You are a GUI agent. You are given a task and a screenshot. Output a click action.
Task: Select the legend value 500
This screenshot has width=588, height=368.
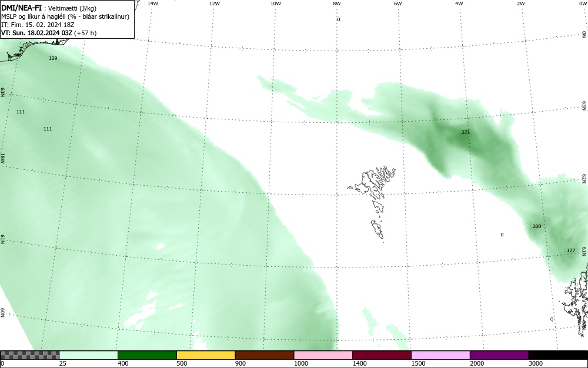(182, 363)
